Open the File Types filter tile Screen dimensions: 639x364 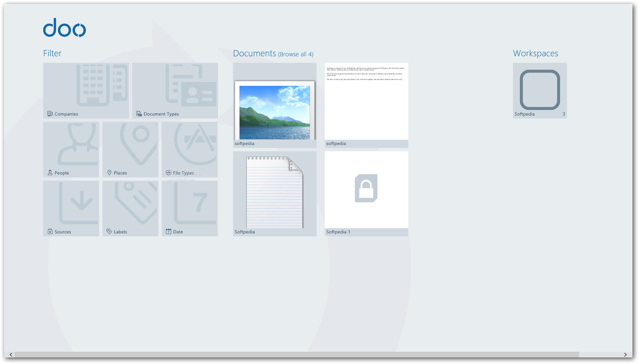coord(190,150)
